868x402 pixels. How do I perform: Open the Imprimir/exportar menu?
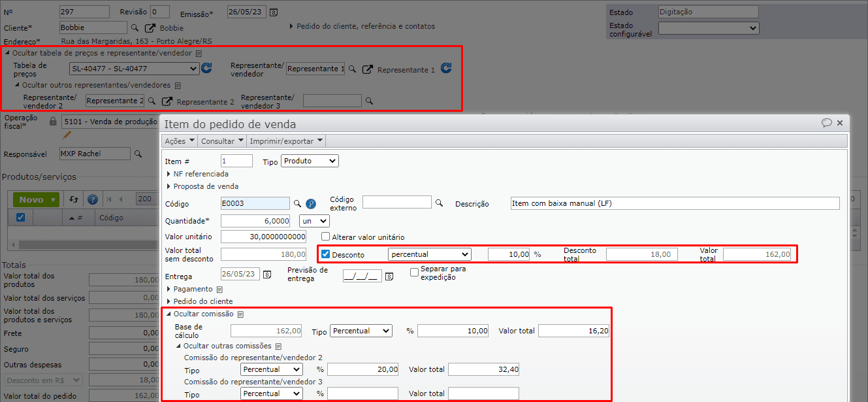pyautogui.click(x=286, y=141)
